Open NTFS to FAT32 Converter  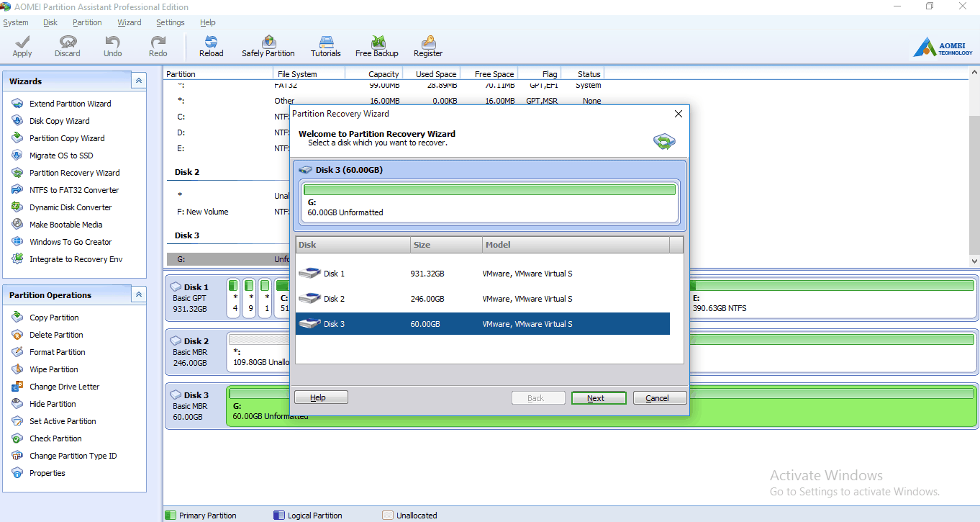tap(74, 190)
